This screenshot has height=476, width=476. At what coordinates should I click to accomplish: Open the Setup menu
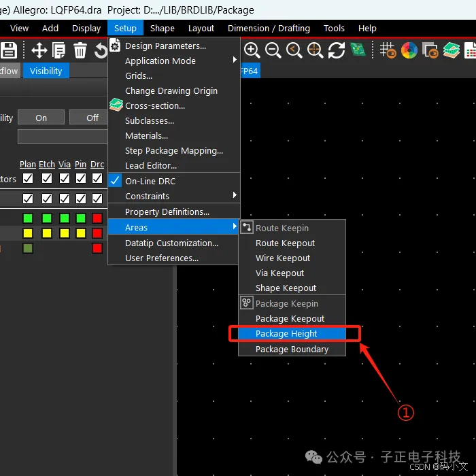(125, 29)
